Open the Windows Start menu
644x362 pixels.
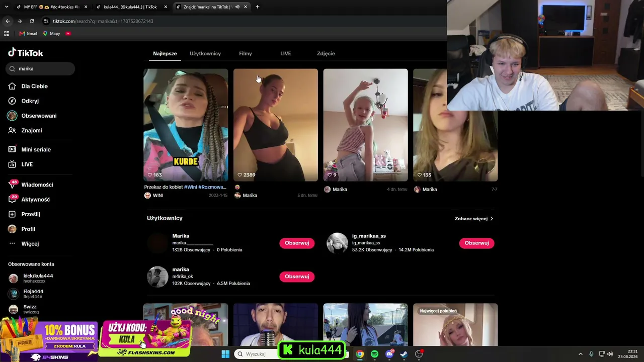[x=225, y=354]
